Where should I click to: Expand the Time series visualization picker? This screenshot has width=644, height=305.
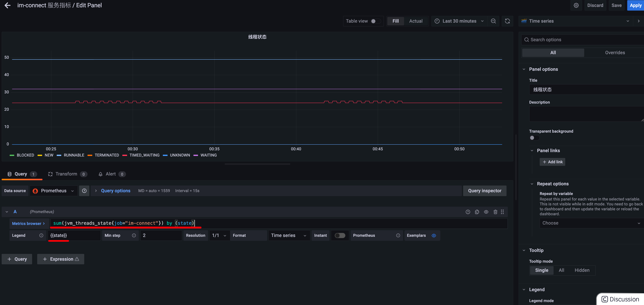(x=575, y=21)
